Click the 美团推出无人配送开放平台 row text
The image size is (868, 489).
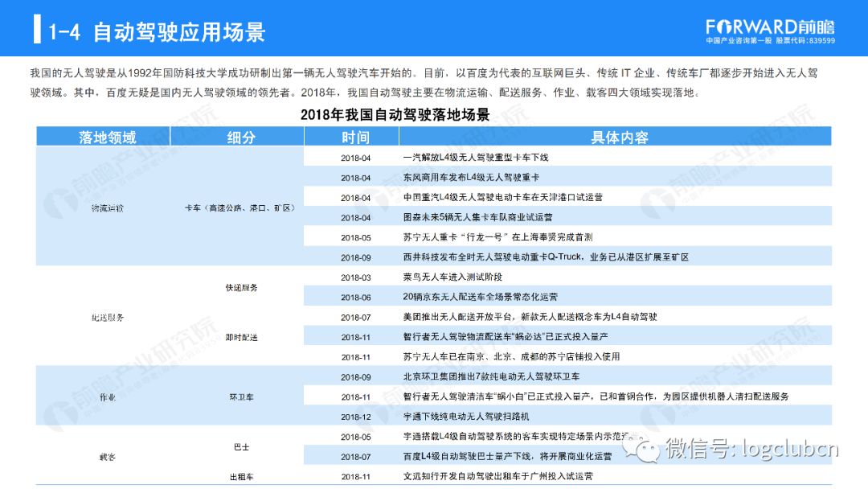(530, 317)
